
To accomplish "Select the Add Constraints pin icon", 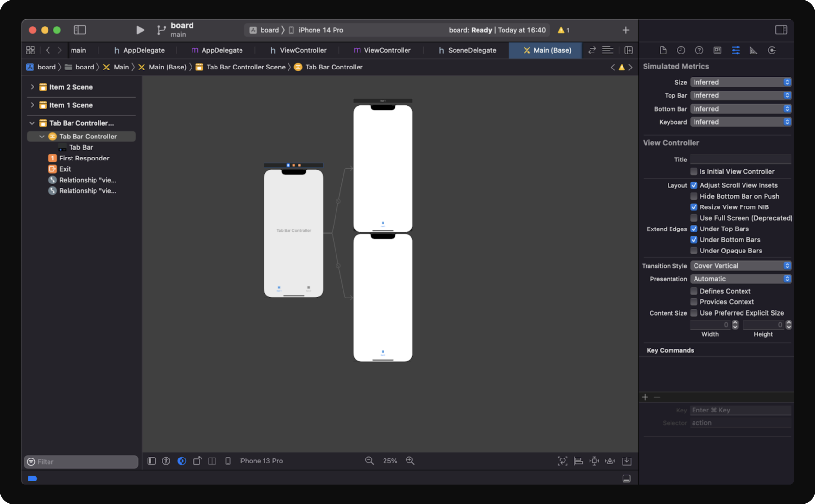I will coord(594,460).
